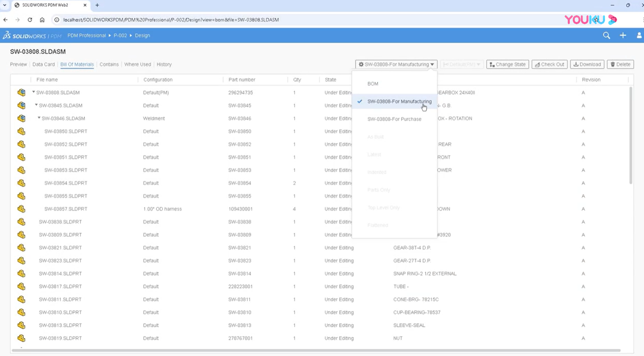Sort by the Revision column header
Screen dimensions: 644x356
[591, 80]
